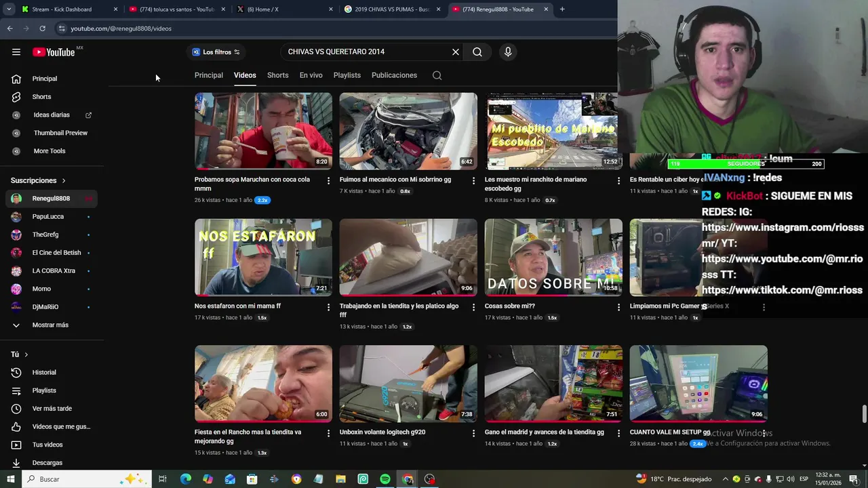The image size is (868, 488).
Task: Open options for Gano el madrid video
Action: pos(618,433)
